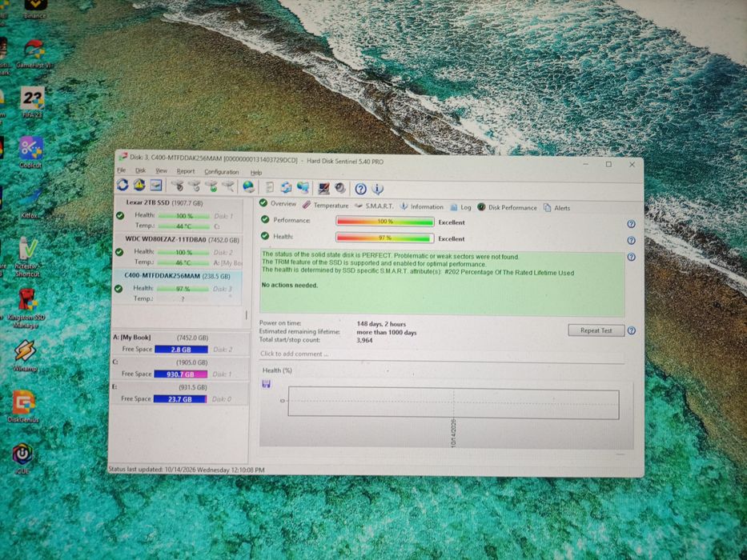The width and height of the screenshot is (747, 560).
Task: Click the third disk test icon with green mark
Action: pyautogui.click(x=211, y=186)
